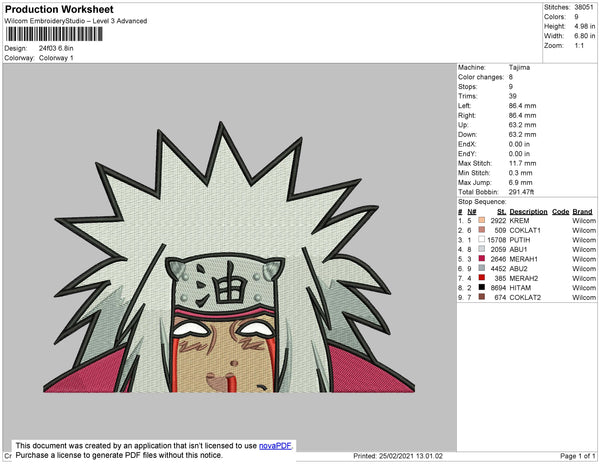Select the COKLAT2 description text
Viewport: 600px width, 464px height.
click(x=525, y=297)
